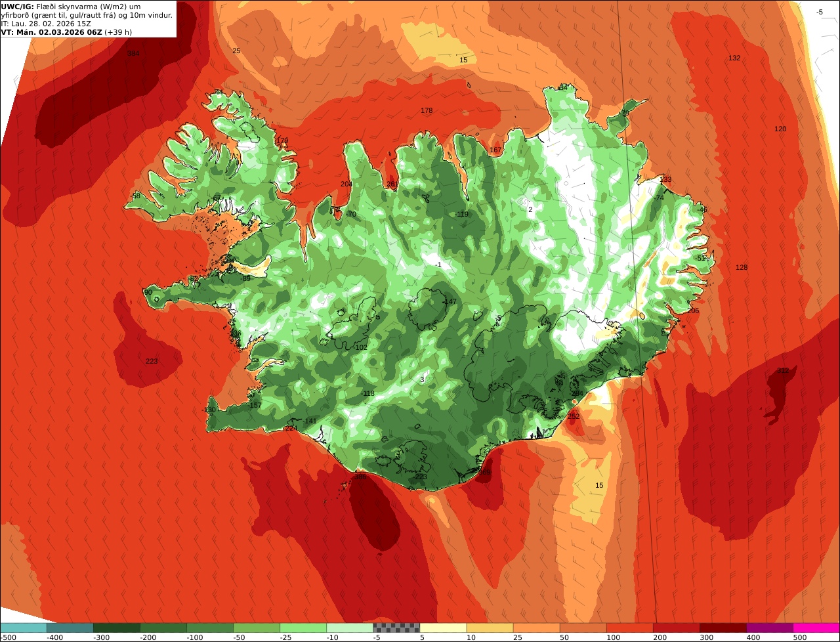The image size is (840, 642).
Task: Click the map value '206'
Action: coord(693,310)
